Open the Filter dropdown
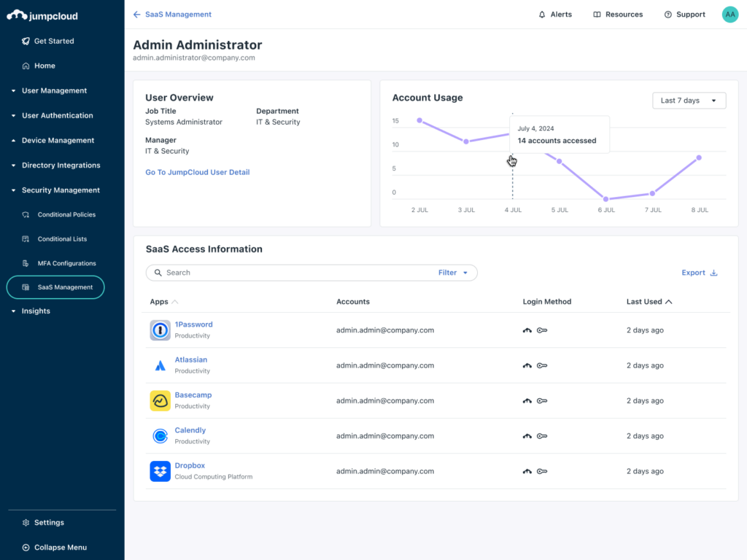Screen dimensions: 747x560 (x=452, y=272)
